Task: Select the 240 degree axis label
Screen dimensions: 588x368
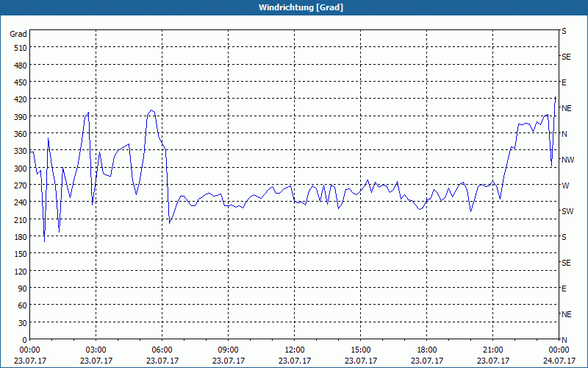Action: (21, 202)
